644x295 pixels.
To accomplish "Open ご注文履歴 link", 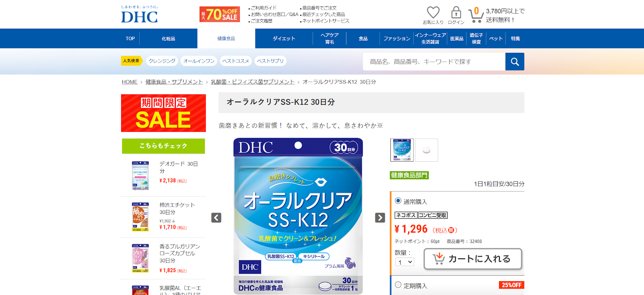I will (x=262, y=21).
